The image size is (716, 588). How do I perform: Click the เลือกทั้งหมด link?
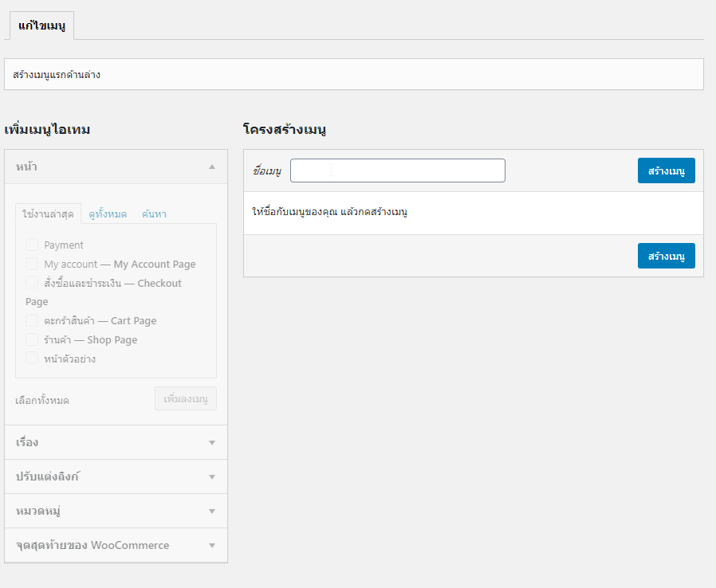(x=42, y=401)
